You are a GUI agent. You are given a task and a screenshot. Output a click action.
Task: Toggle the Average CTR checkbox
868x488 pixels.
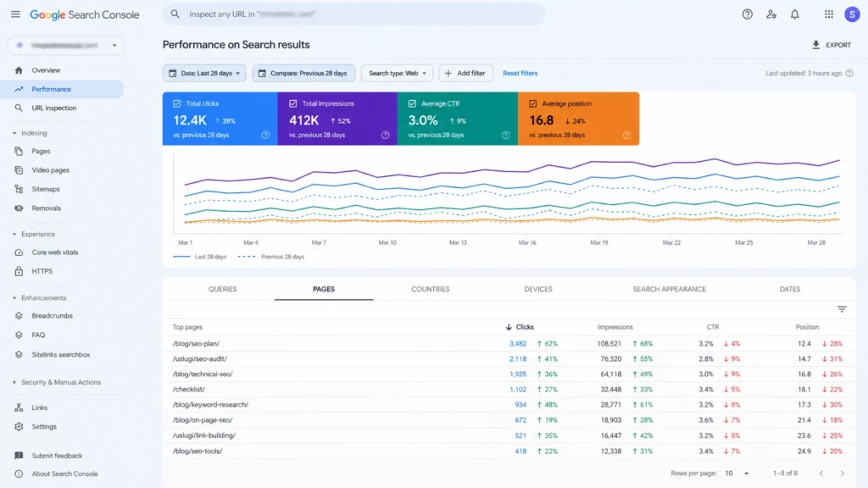tap(412, 103)
